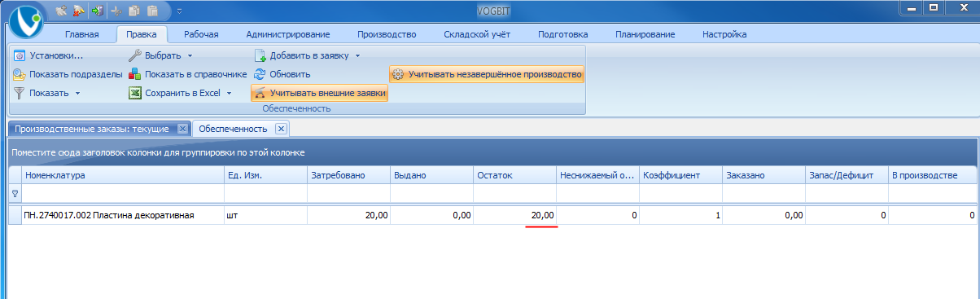Click the gear icon of Учитывать незавершённое производство
Image resolution: width=980 pixels, height=299 pixels.
tap(398, 74)
